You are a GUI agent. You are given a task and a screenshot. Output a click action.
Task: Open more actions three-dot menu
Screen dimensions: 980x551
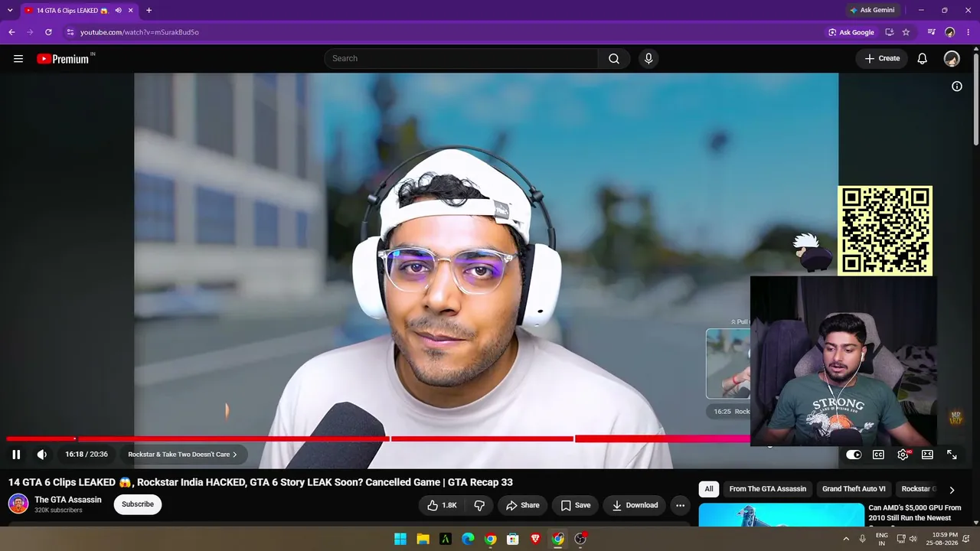point(680,505)
